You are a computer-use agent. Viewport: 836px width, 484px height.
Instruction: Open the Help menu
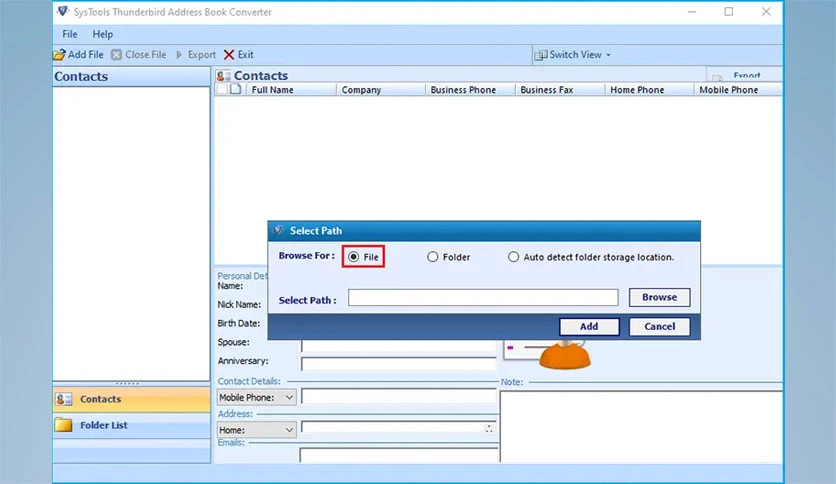click(102, 34)
